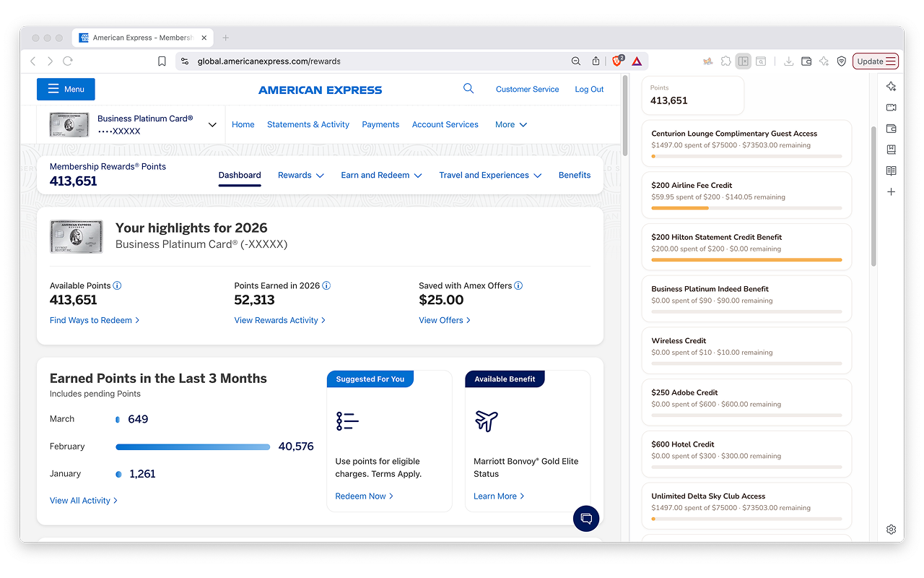Click the browser forward arrow
Viewport: 924px width, 578px height.
(x=50, y=61)
